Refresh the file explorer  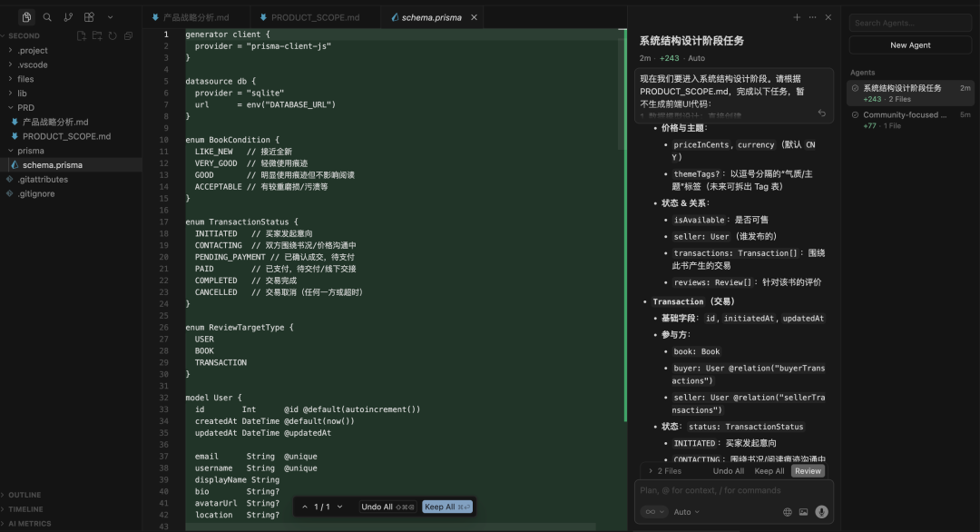click(x=113, y=36)
